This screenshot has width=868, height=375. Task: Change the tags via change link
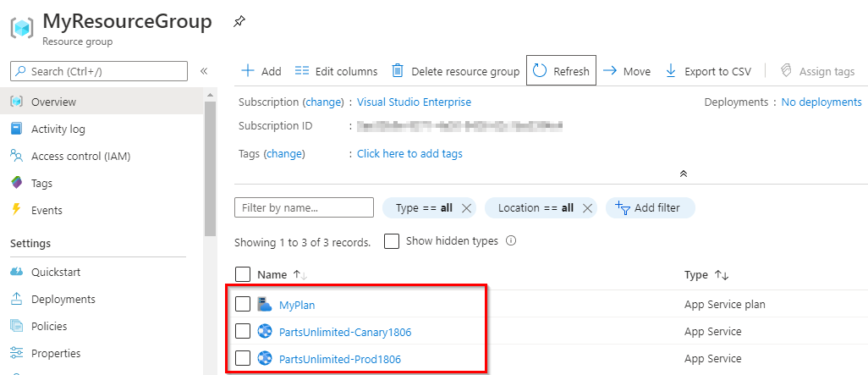point(284,153)
